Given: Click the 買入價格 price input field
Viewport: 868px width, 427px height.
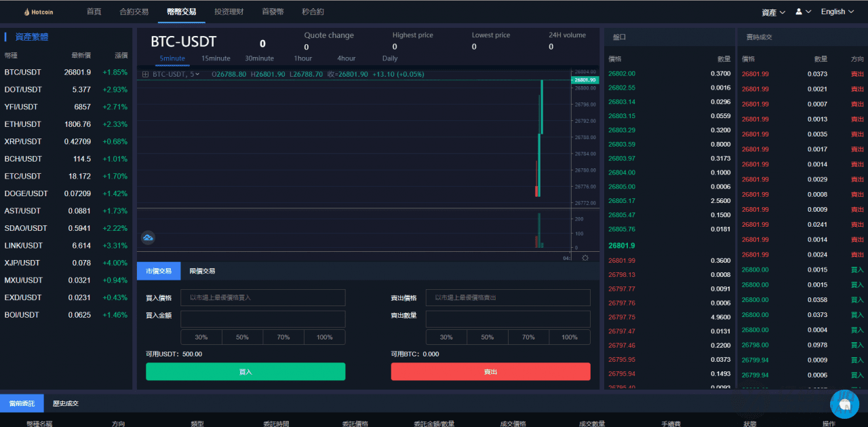Looking at the screenshot, I should pos(263,297).
